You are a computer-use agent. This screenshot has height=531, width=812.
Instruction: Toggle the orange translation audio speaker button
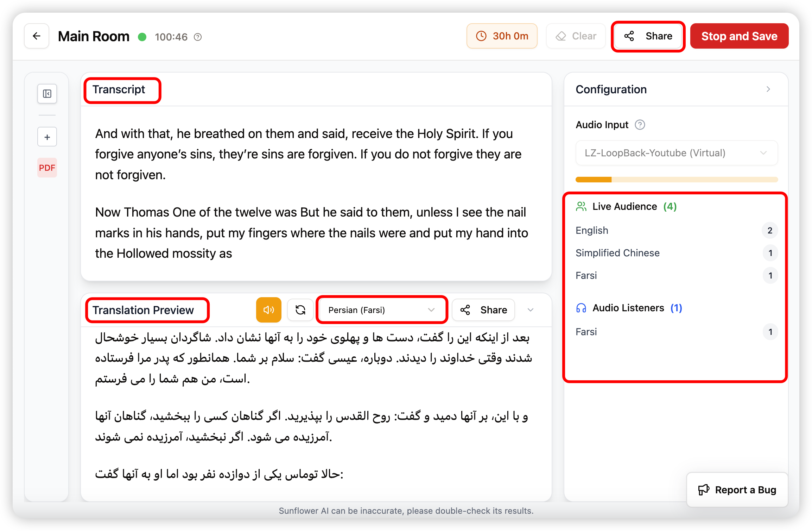pos(269,310)
